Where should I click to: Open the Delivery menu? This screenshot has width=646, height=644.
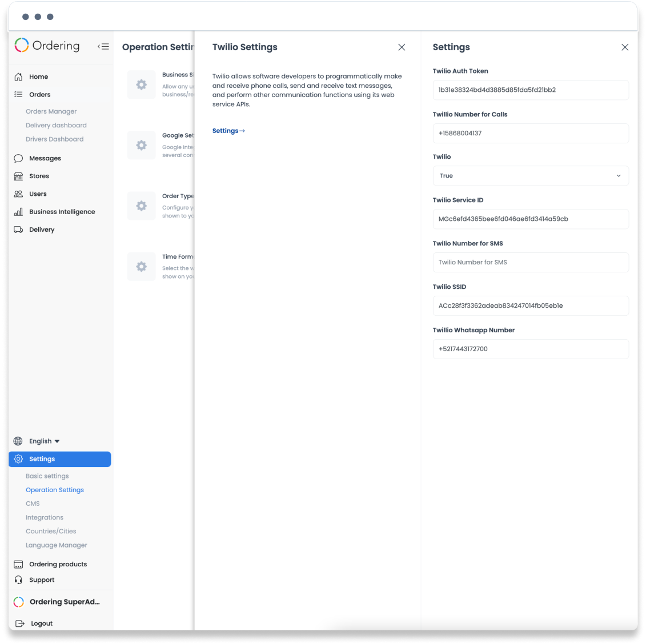tap(42, 230)
